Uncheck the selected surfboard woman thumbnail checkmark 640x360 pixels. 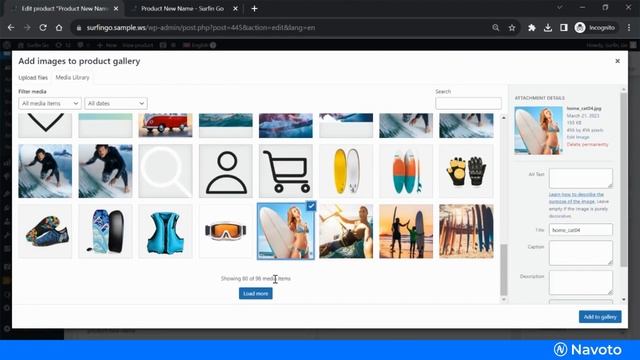(311, 207)
